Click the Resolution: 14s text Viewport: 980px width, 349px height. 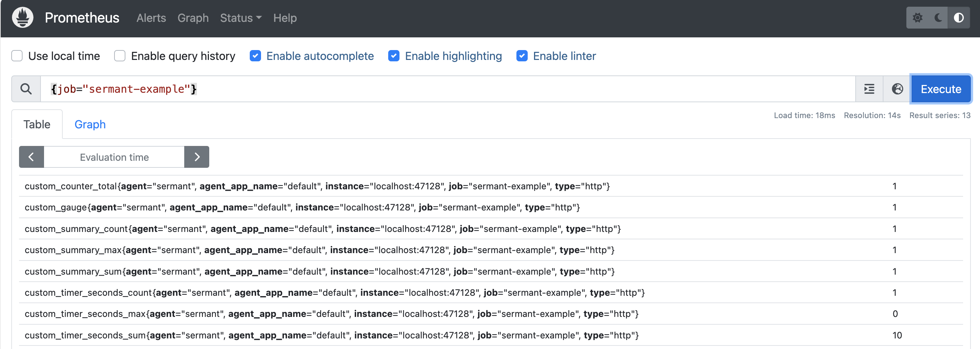coord(872,115)
